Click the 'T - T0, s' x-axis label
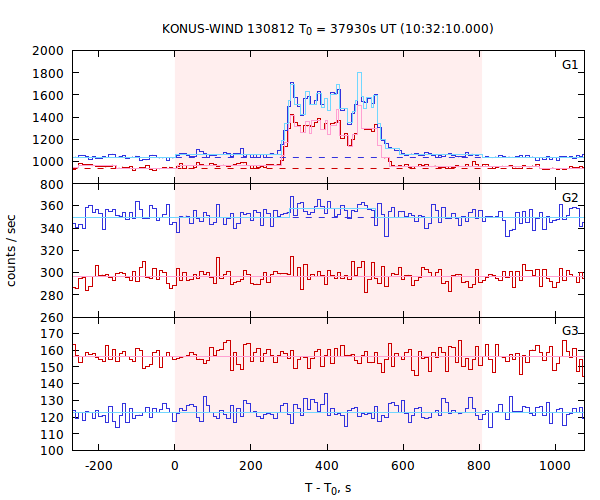The height and width of the screenshot is (500, 600). (328, 489)
